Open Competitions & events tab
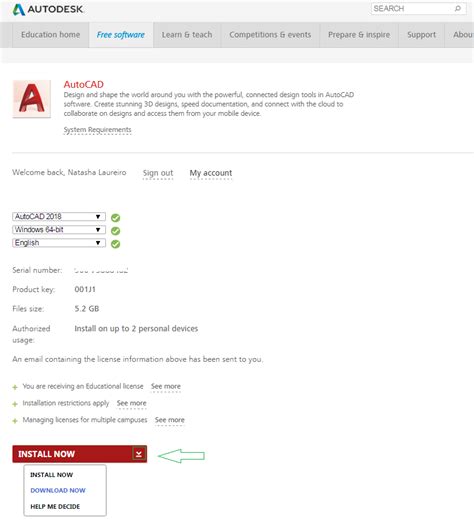 (x=270, y=35)
